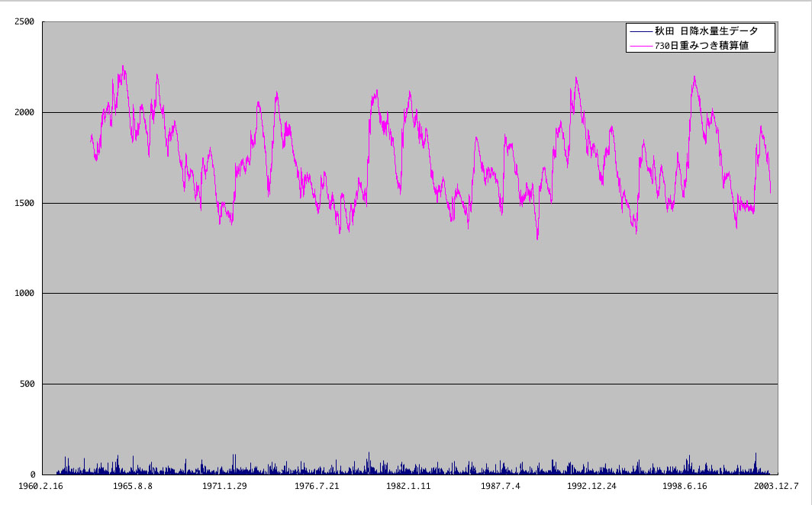Click the 2000 y-axis tick label
Viewport: 812px width, 505px height.
point(24,113)
